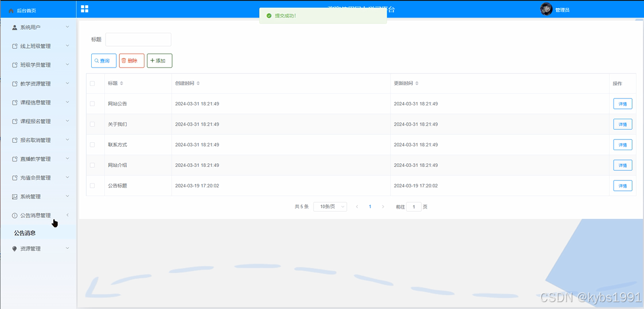
Task: Open 详情 for 网站介绍 row
Action: pos(623,165)
